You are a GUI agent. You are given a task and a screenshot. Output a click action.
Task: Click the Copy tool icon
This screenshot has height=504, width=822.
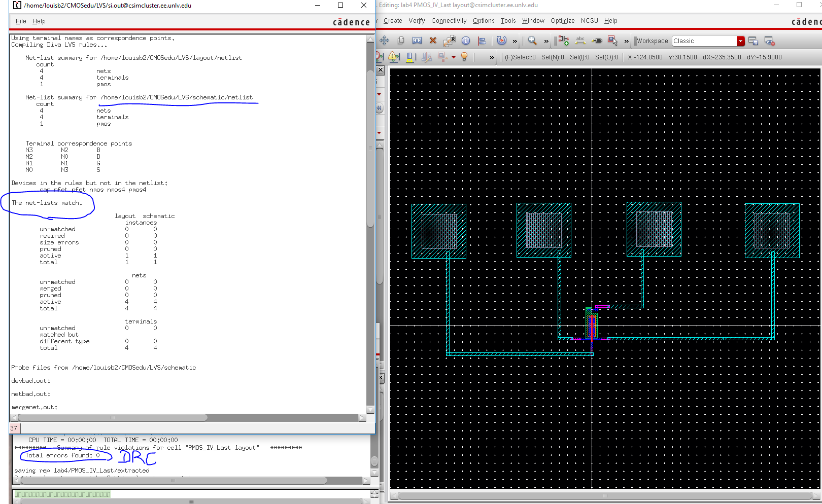pos(401,41)
